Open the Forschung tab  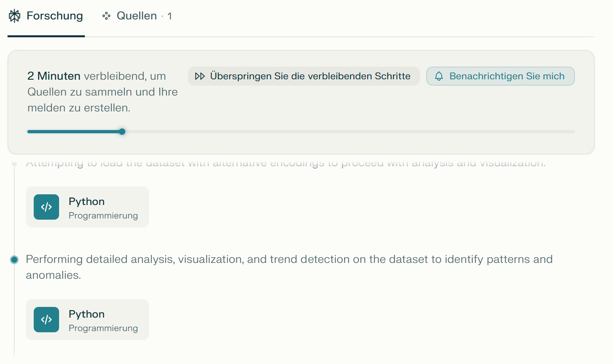click(46, 16)
